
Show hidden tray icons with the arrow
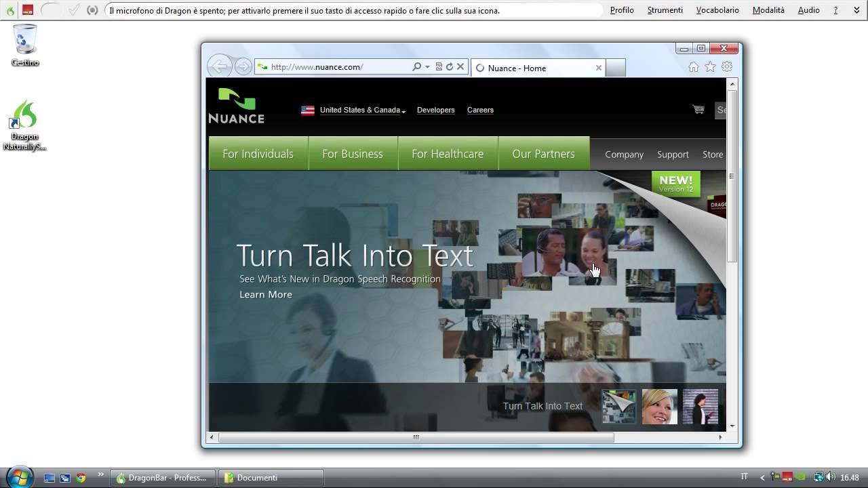click(x=762, y=478)
